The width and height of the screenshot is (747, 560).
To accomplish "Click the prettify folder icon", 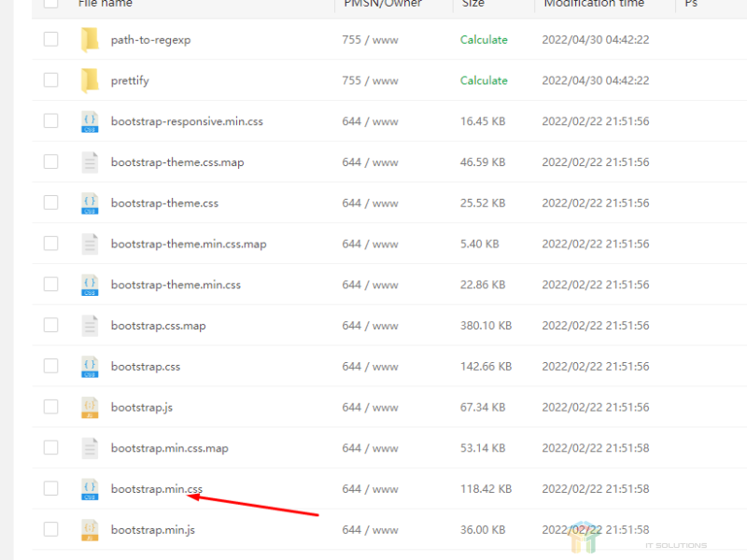I will (90, 80).
